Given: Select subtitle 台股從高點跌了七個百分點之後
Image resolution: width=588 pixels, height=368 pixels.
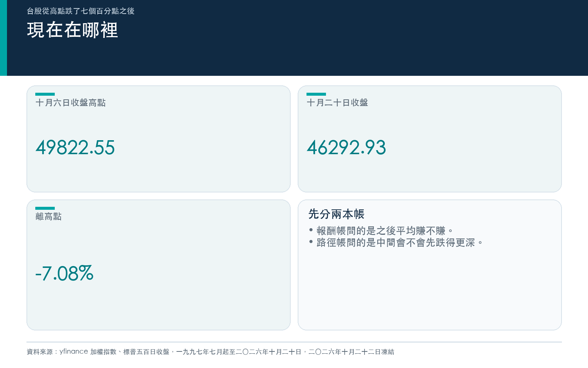Looking at the screenshot, I should point(80,11).
